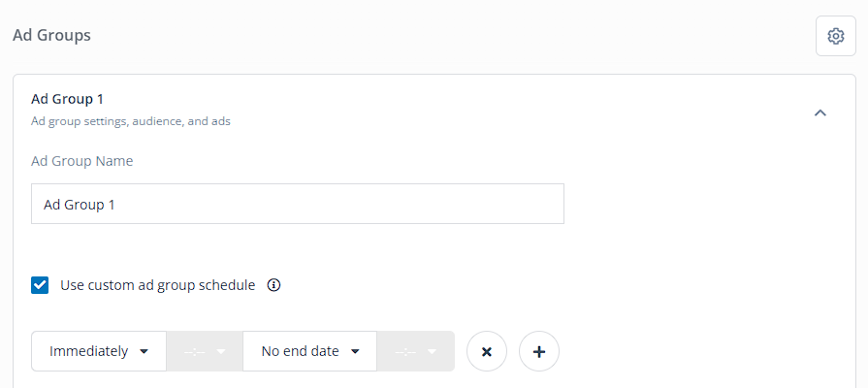Select the bold Ad Group 1 header title
The height and width of the screenshot is (388, 868).
[x=67, y=99]
